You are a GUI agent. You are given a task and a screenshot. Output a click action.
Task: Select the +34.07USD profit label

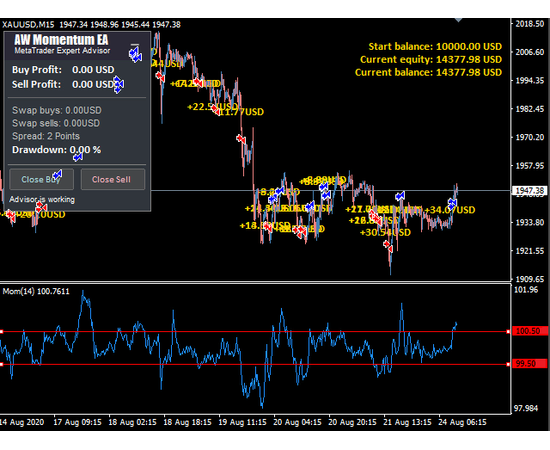coord(450,210)
